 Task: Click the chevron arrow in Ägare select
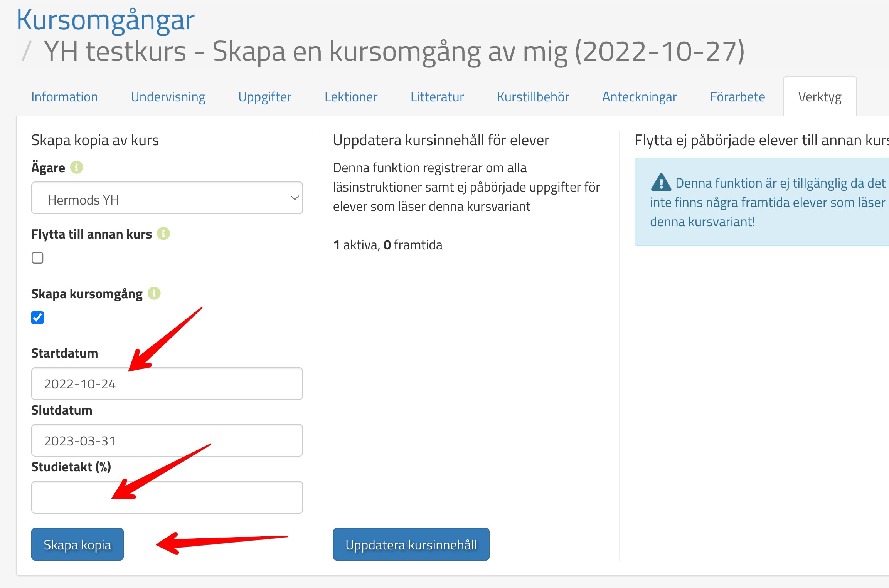[295, 198]
